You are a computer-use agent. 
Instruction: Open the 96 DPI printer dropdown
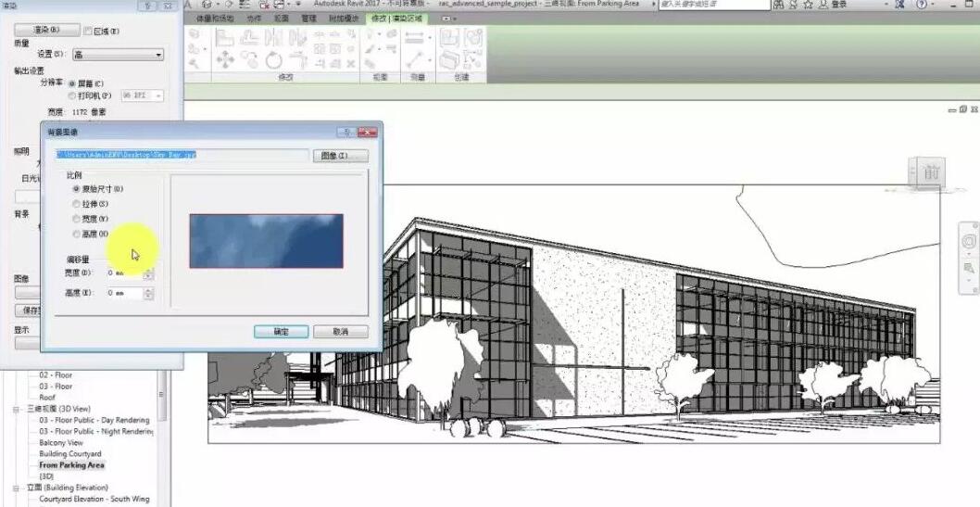point(142,95)
